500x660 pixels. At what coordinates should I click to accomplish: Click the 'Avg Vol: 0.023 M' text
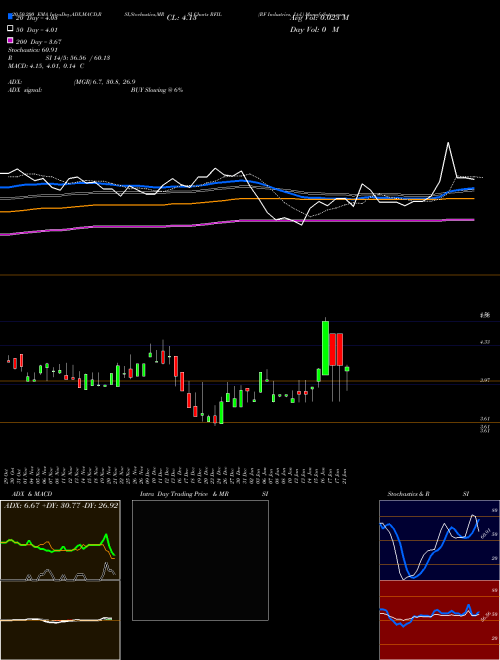click(x=319, y=18)
